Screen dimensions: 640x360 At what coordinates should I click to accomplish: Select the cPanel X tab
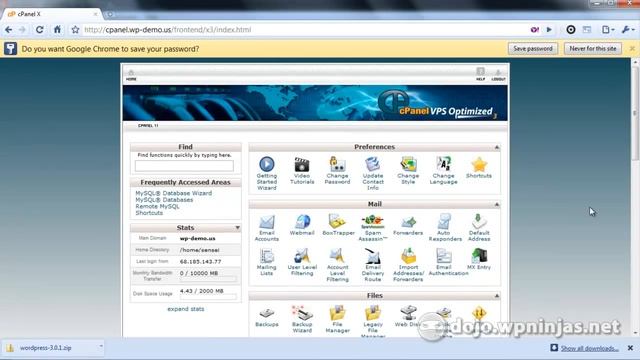click(51, 14)
